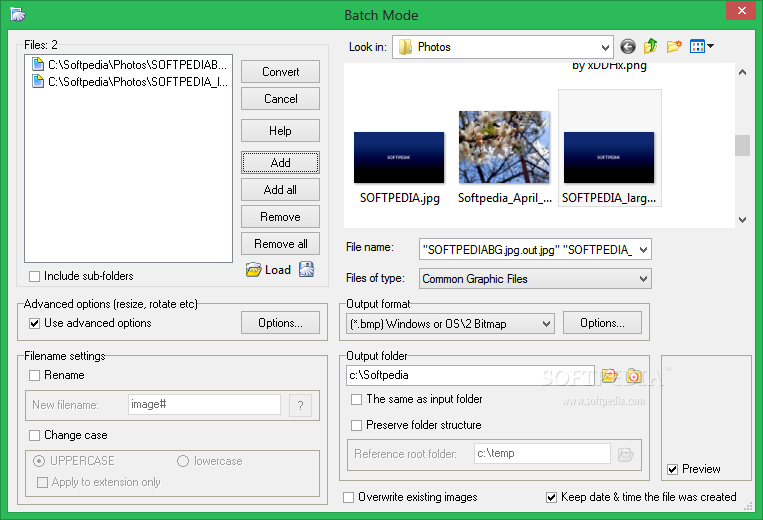Check Preserve folder structure
Screen dimensions: 763x520
pyautogui.click(x=357, y=425)
